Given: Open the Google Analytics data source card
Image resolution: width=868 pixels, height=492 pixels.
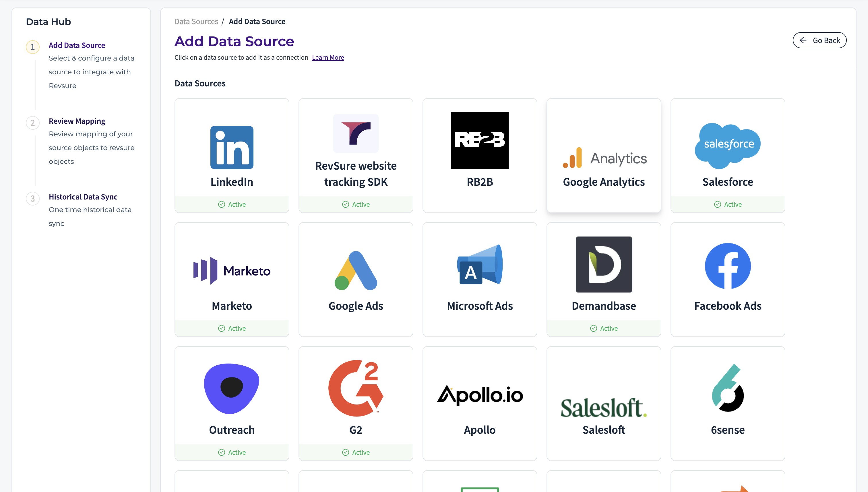Looking at the screenshot, I should [603, 156].
